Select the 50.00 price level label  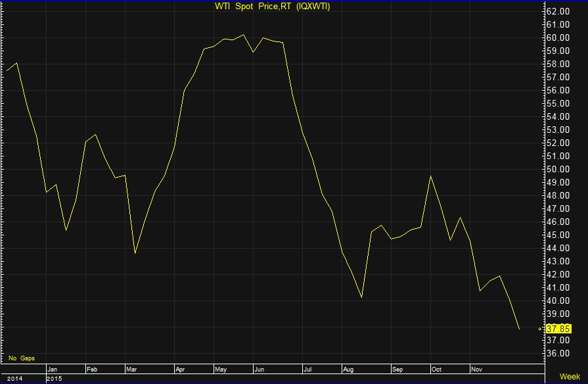558,169
